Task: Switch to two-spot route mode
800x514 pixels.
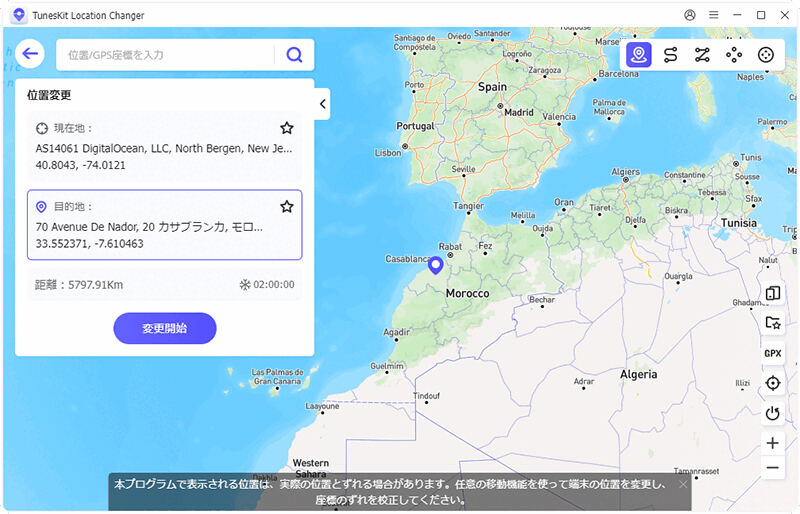Action: pyautogui.click(x=671, y=55)
